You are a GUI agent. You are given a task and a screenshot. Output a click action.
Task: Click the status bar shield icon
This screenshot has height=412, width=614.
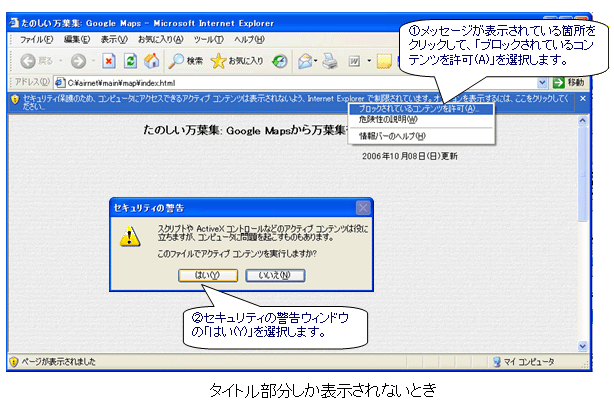[14, 361]
